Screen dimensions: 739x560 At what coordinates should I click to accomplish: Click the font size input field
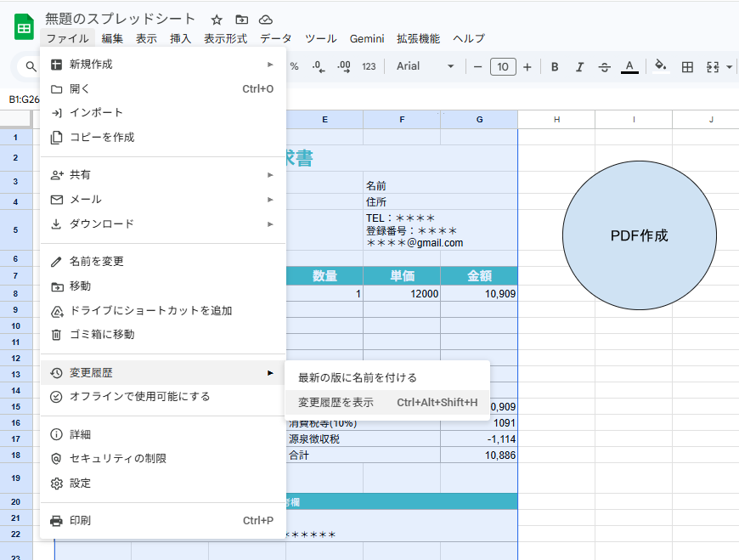[x=503, y=67]
